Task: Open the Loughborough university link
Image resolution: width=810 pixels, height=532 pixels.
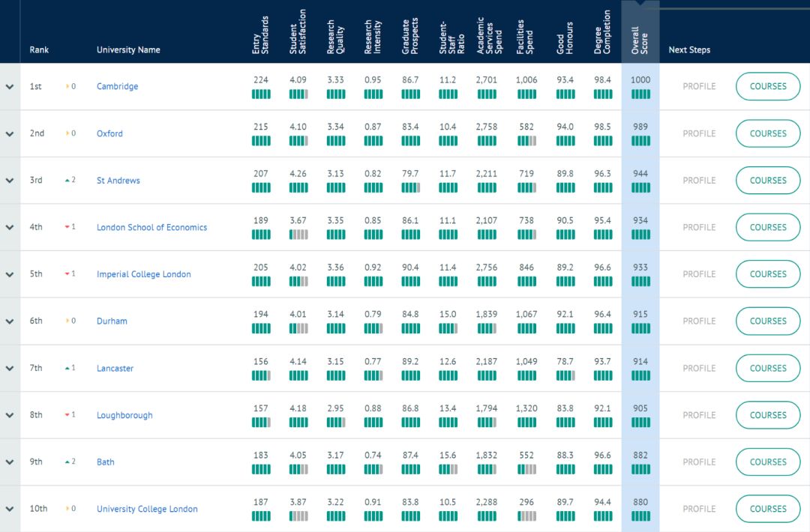Action: [124, 415]
